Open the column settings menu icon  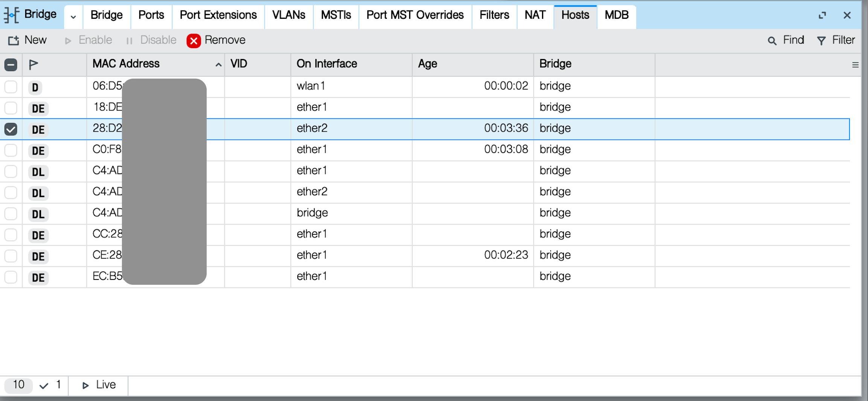855,65
